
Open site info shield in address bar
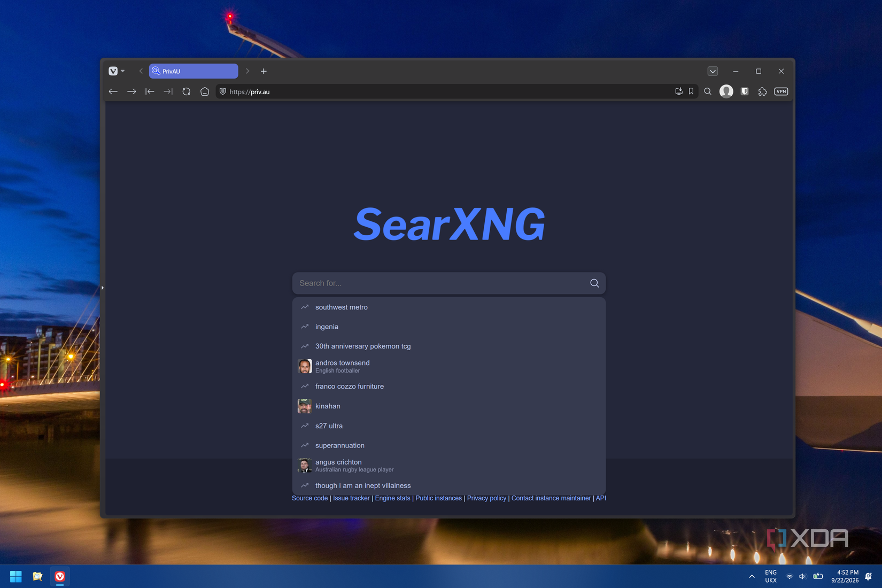[223, 92]
